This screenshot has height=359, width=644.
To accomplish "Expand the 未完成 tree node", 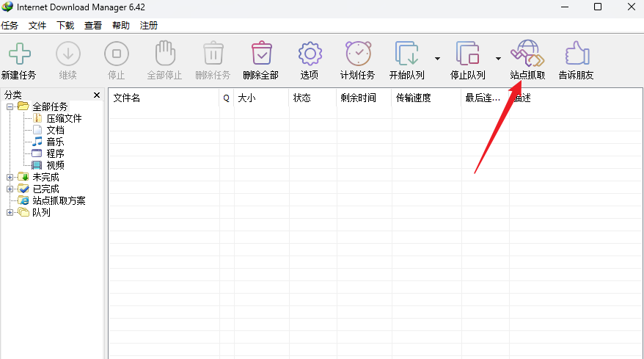I will tap(10, 177).
